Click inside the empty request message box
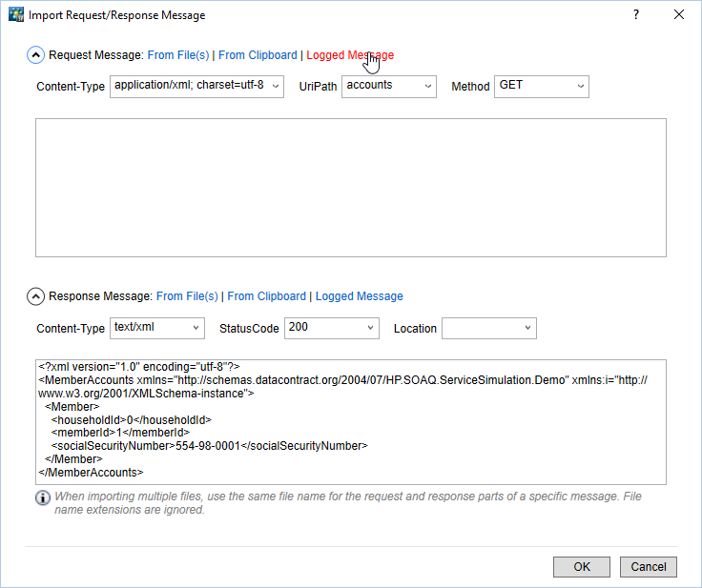Viewport: 702px width, 588px height. pyautogui.click(x=350, y=187)
